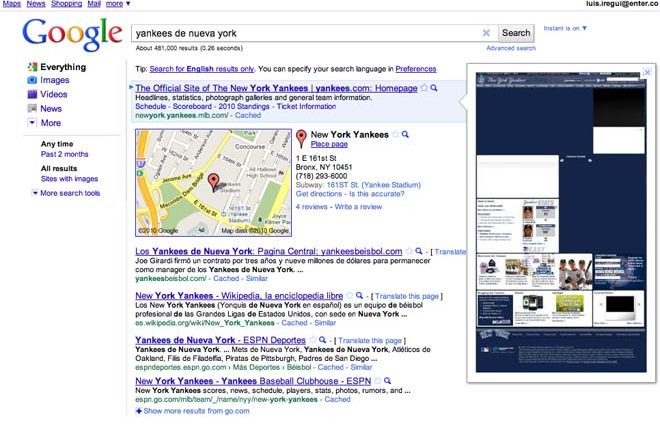Open Yankees de Nueva York ESPN Deportes result
Image resolution: width=660 pixels, height=432 pixels.
click(221, 340)
